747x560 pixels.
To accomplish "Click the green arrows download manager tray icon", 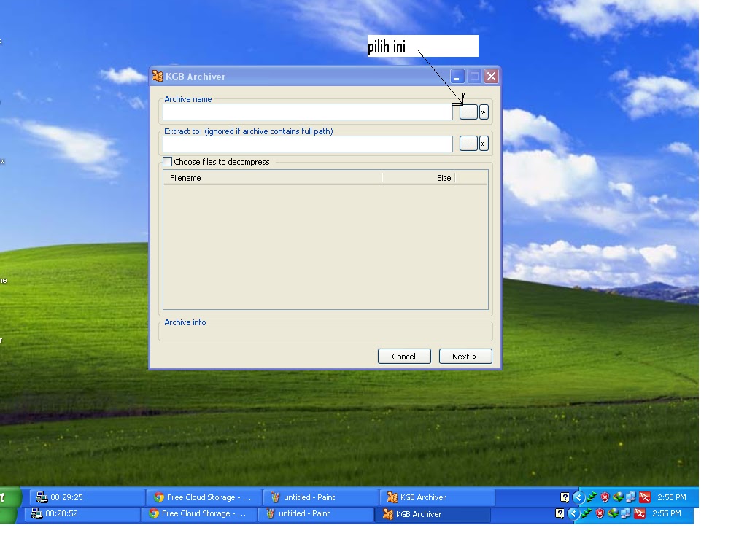I will 592,497.
